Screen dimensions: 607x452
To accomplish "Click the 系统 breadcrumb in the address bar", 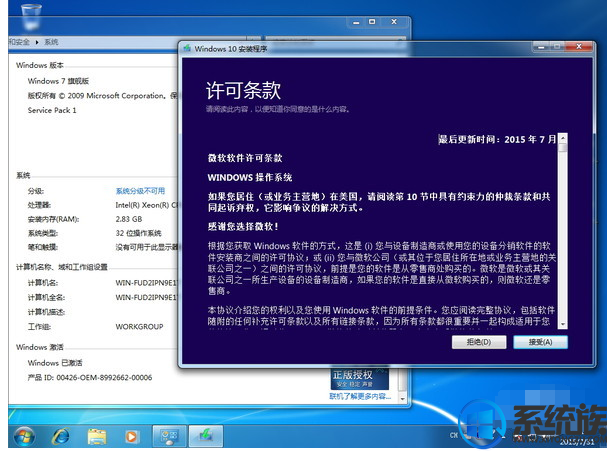I will (x=51, y=42).
